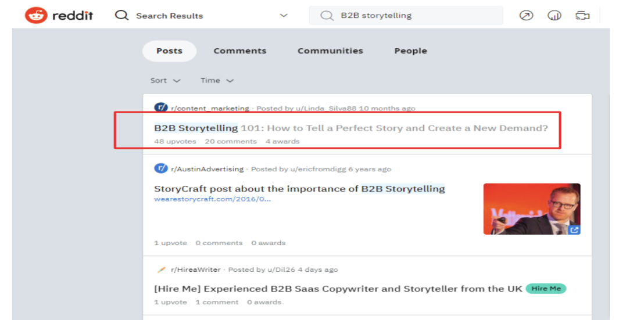The image size is (644, 320).
Task: Open the r/content_marketing subreddit link
Action: pyautogui.click(x=210, y=108)
